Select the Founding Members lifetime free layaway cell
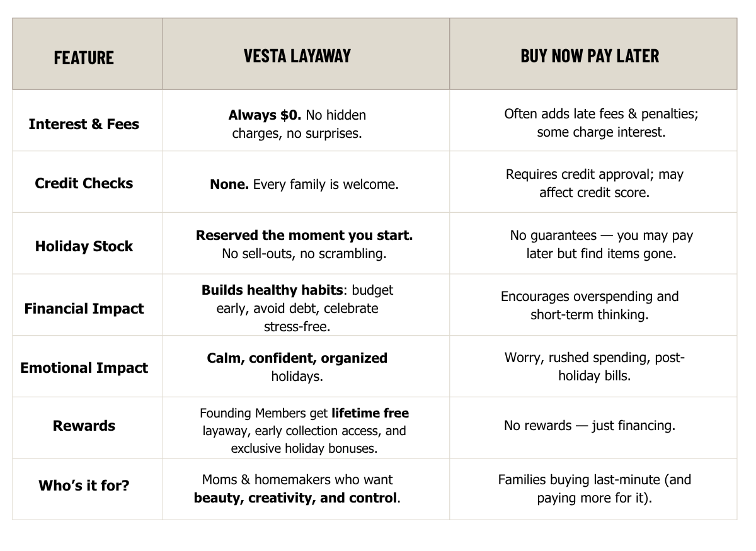The image size is (756, 551). click(x=304, y=431)
